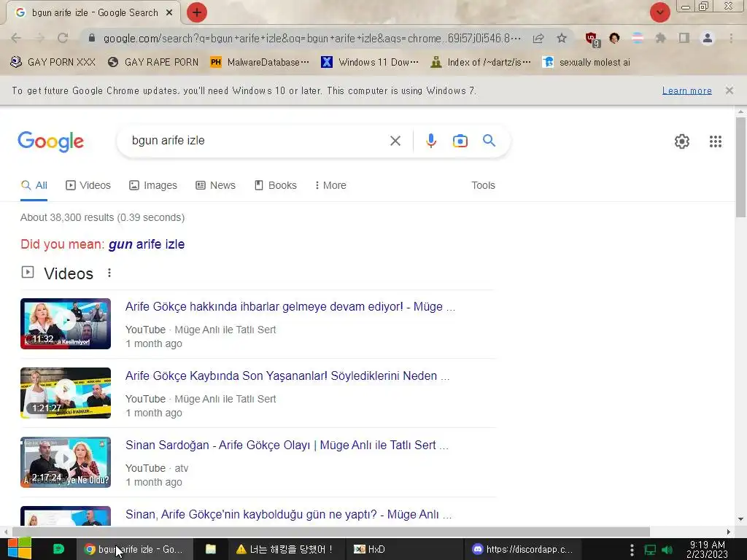The width and height of the screenshot is (747, 560).
Task: Click the scroll-down arrow of the page
Action: click(741, 519)
